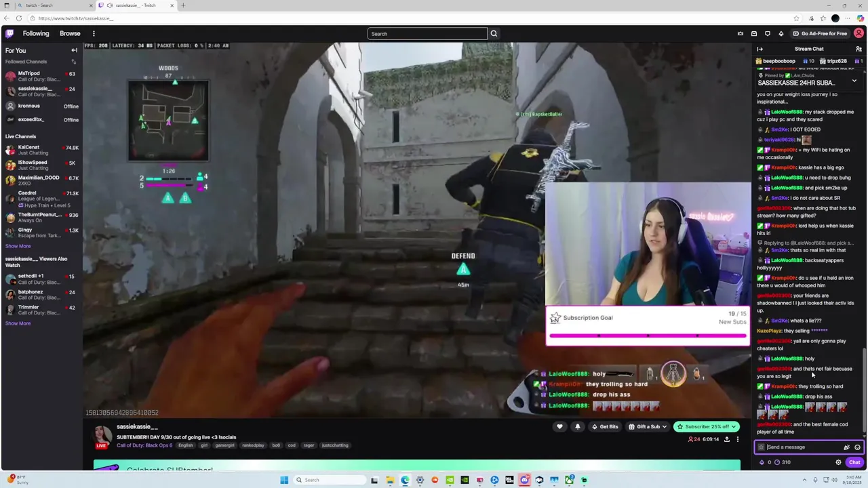Open the stream more-options kebab menu

tap(738, 439)
